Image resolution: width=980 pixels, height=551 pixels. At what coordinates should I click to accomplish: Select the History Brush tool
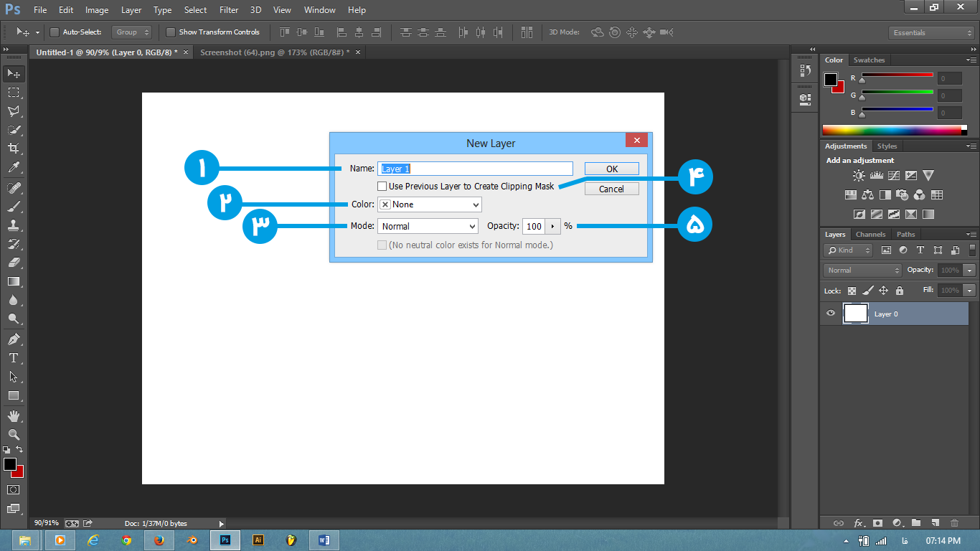coord(14,244)
